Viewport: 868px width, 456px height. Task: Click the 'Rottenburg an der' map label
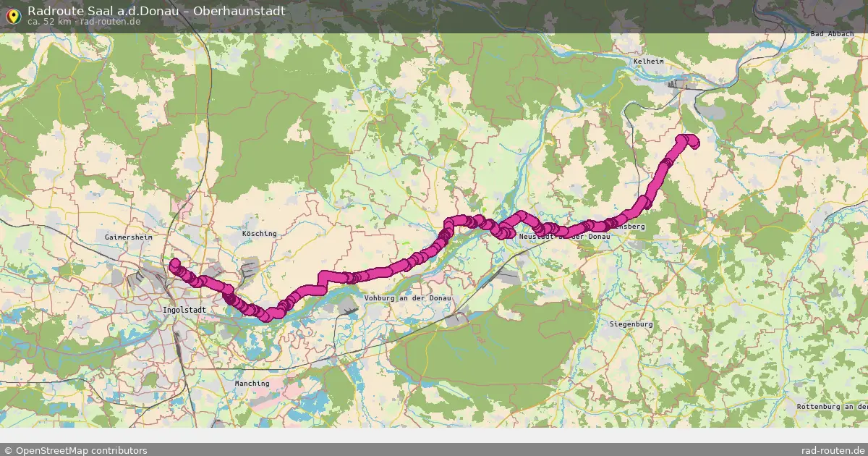click(x=832, y=407)
